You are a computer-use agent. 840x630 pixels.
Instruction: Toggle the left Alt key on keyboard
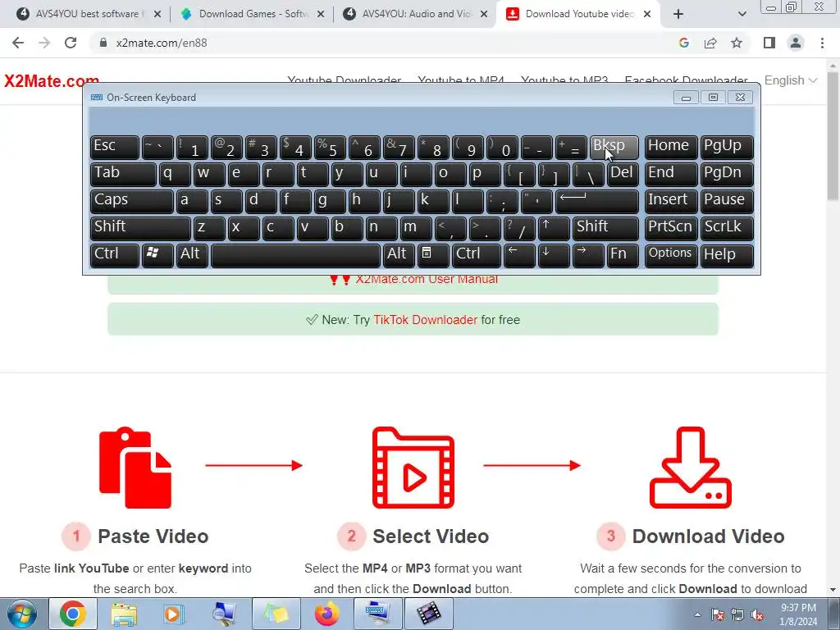point(192,255)
